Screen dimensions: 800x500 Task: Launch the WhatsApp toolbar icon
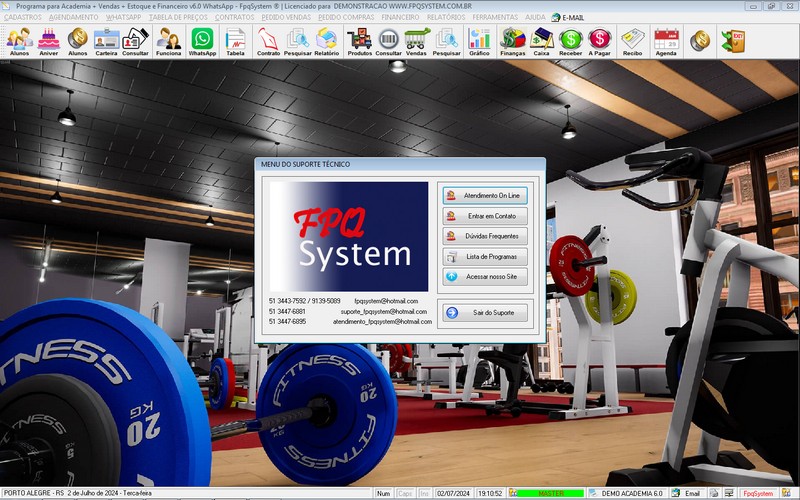coord(202,41)
